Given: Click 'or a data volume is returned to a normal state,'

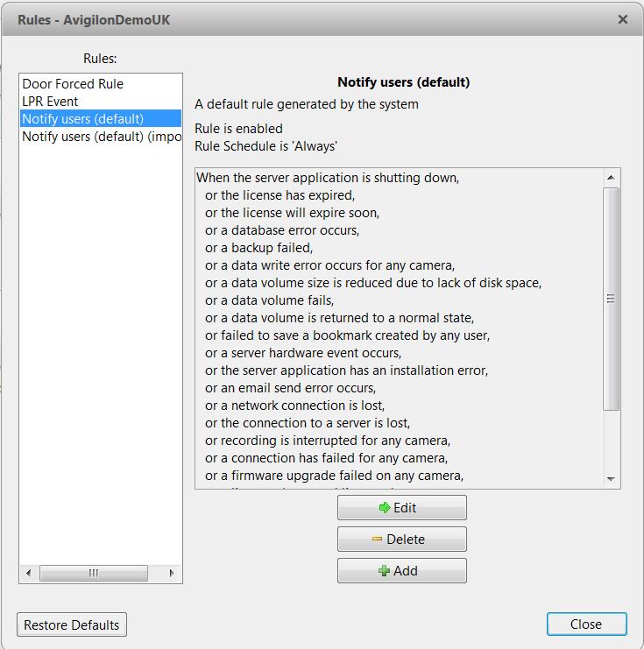Looking at the screenshot, I should [x=340, y=318].
